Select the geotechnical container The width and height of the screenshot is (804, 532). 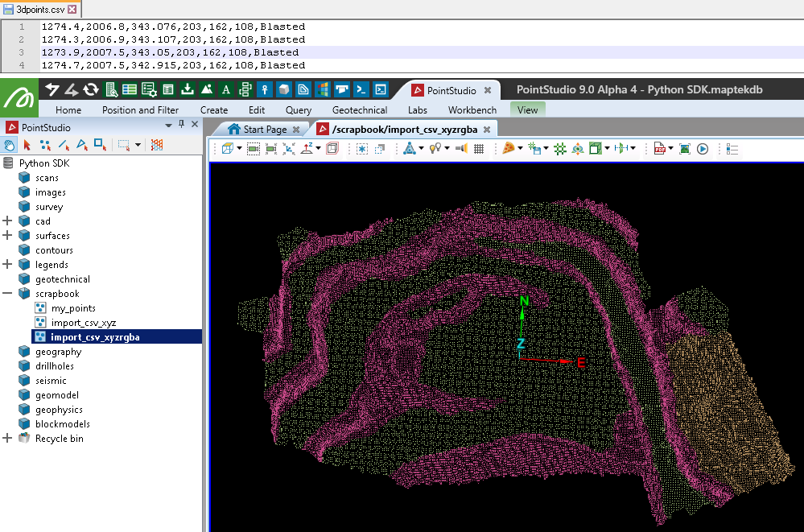63,279
